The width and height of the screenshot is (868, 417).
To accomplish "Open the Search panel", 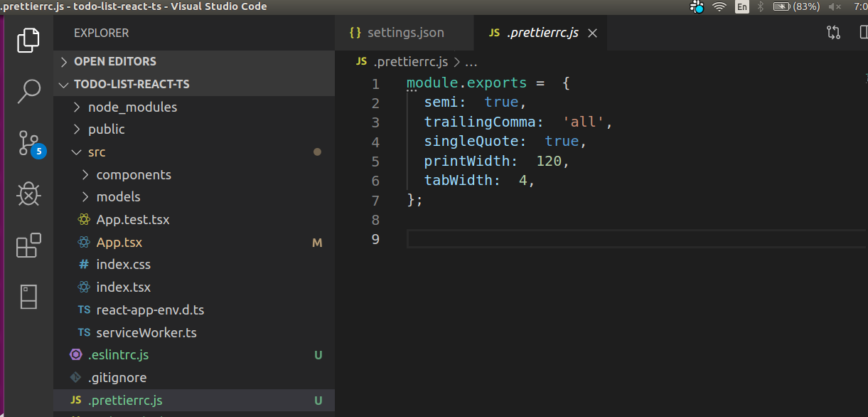I will [28, 91].
